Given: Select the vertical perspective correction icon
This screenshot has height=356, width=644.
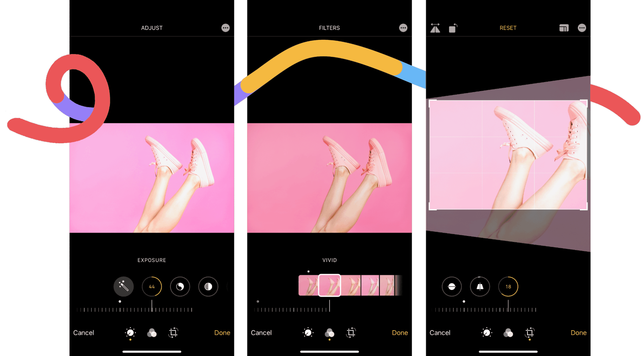Looking at the screenshot, I should coord(480,286).
